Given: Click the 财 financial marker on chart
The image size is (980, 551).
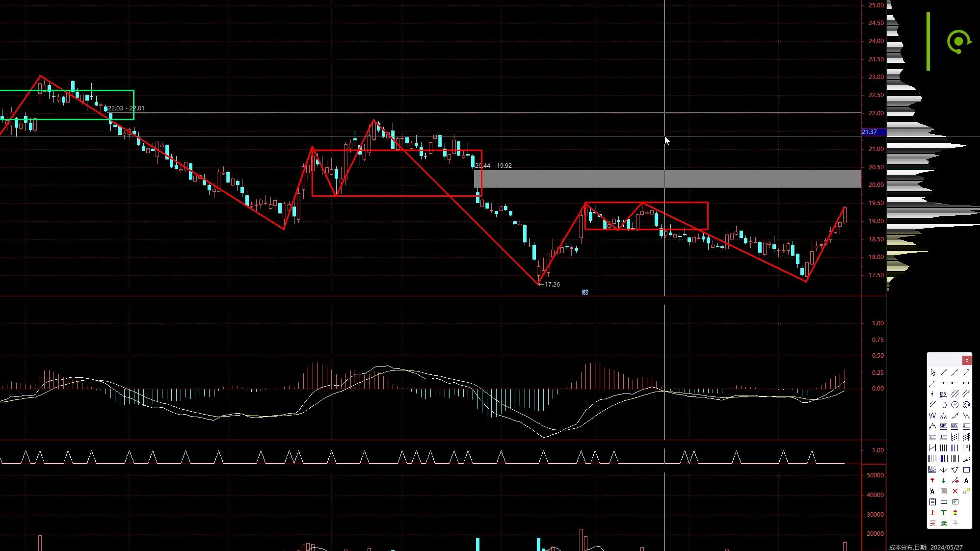Looking at the screenshot, I should click(585, 292).
